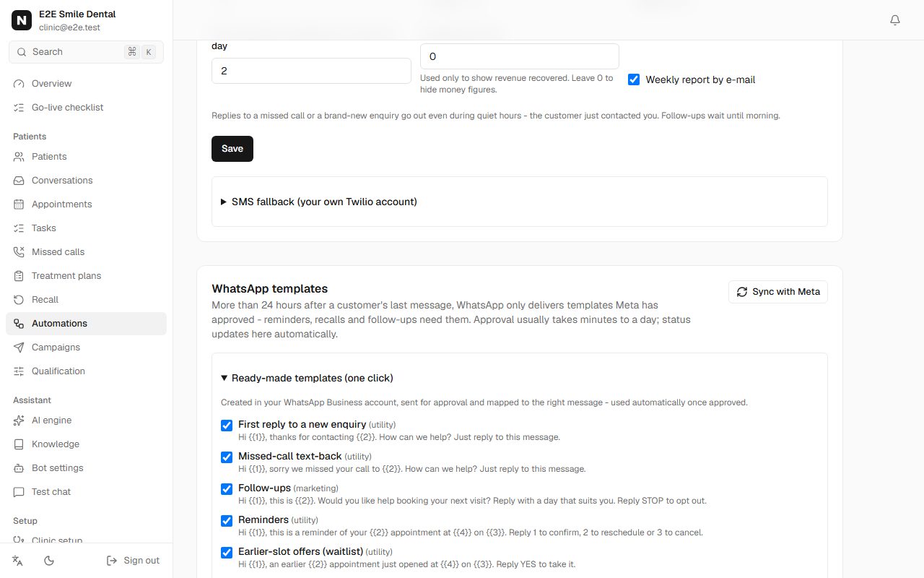Toggle dark mode moon icon

point(49,561)
